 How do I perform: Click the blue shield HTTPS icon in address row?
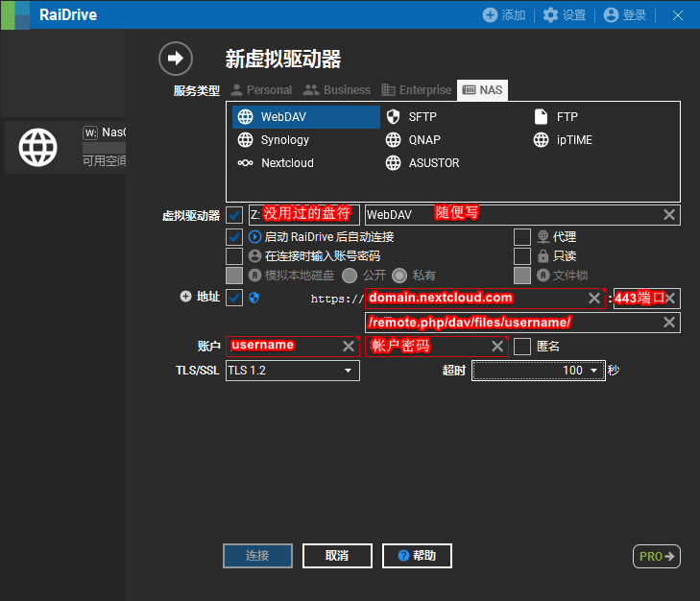point(254,298)
